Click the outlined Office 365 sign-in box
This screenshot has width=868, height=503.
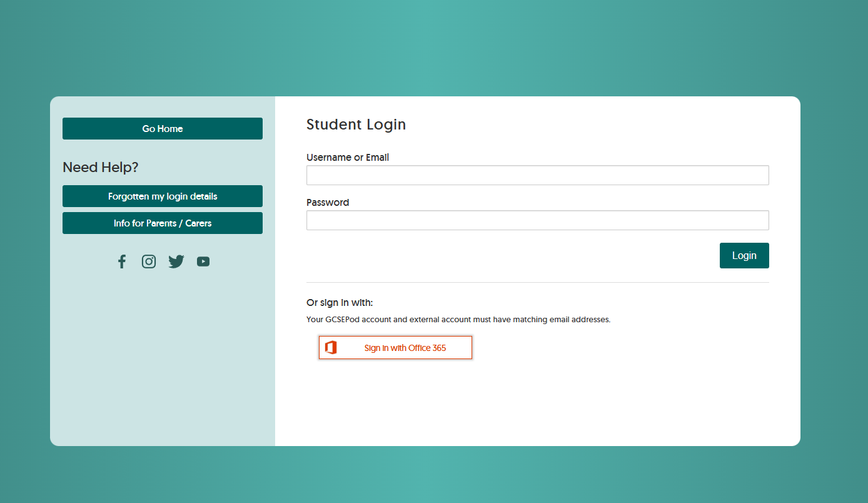395,347
